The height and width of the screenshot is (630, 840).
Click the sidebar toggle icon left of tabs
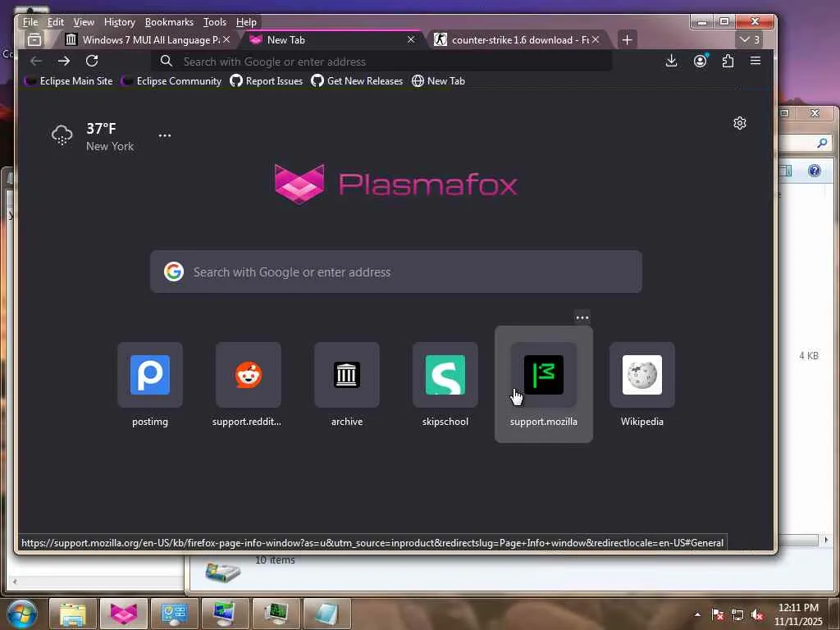pos(34,39)
